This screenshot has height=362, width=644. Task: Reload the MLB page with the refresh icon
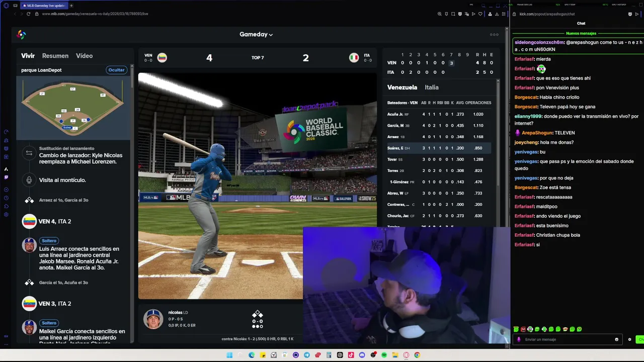pos(29,14)
